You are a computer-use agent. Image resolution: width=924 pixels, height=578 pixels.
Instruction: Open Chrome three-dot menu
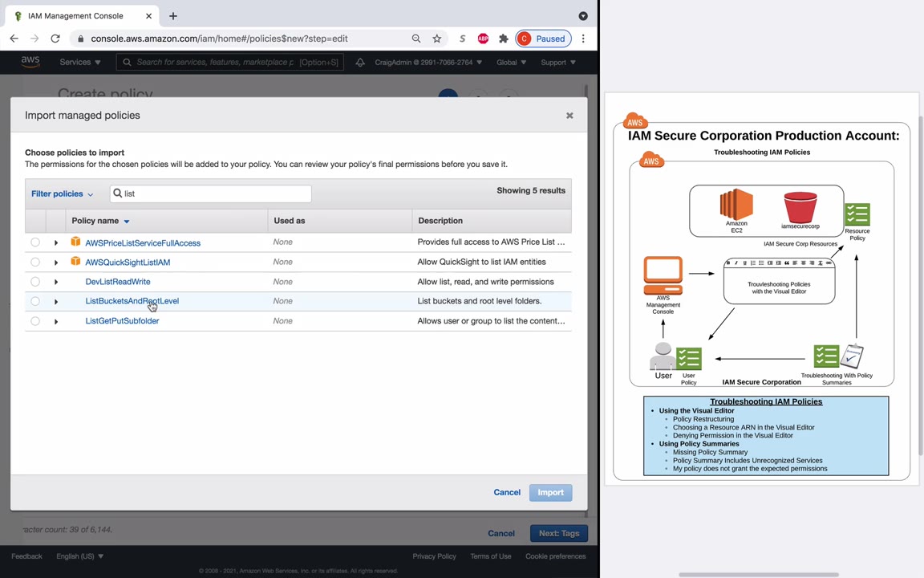(x=583, y=39)
